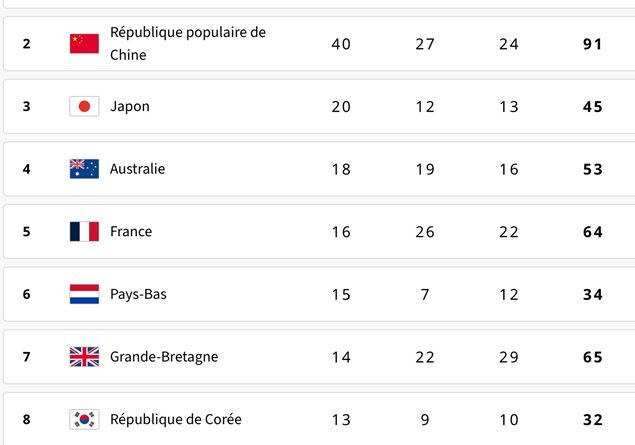Open the Pays-Bas country entry
The image size is (635, 445).
139,294
